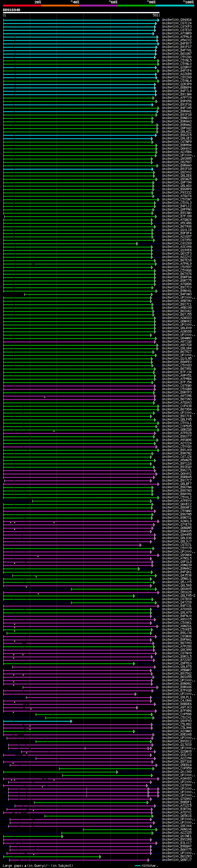Select the UniRef100_P93332 label
197x868 pixels.
(177, 193)
